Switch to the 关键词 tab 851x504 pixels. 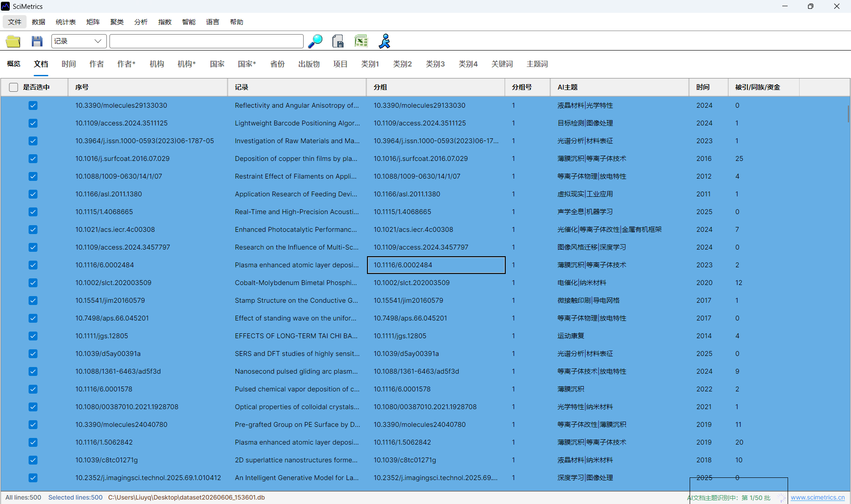tap(502, 64)
